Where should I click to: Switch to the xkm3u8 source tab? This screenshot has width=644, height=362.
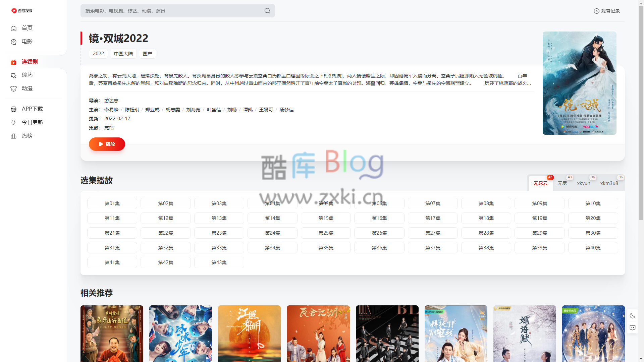click(609, 183)
